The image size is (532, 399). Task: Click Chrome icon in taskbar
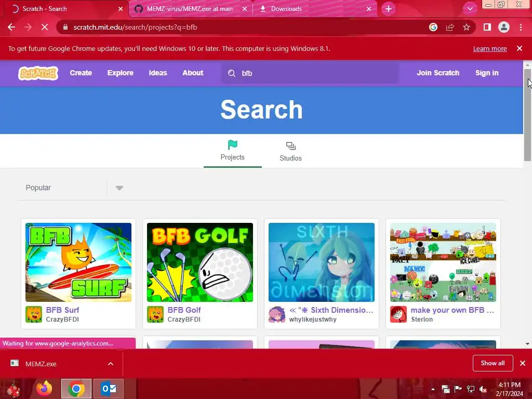coord(76,389)
